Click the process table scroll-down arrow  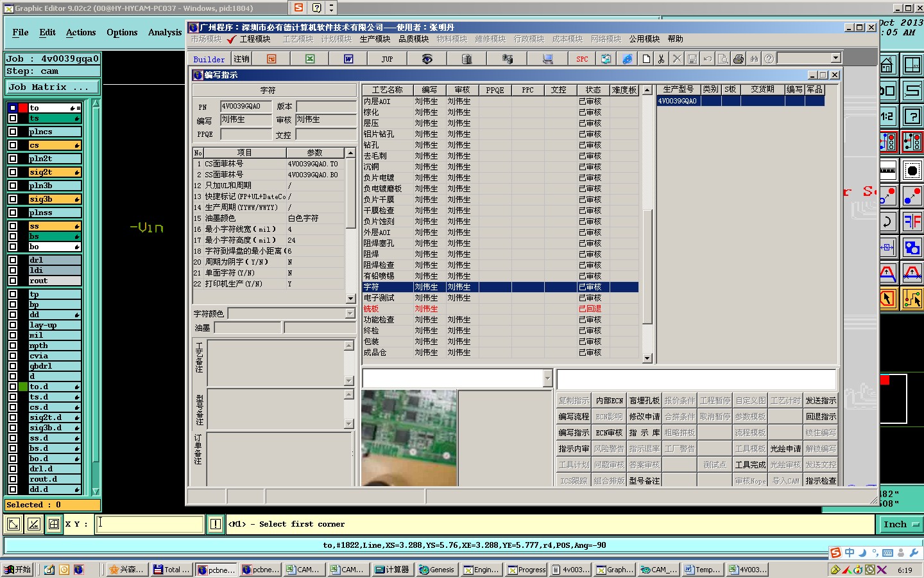(647, 359)
